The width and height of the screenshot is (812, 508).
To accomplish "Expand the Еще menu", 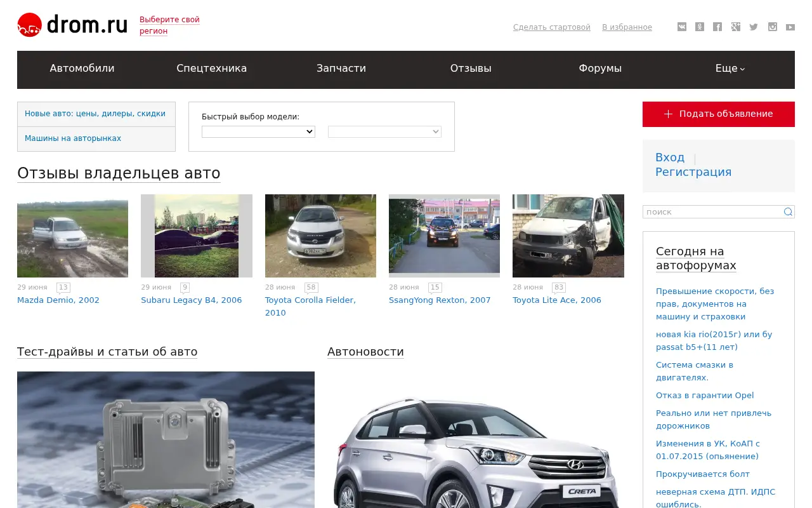I will (x=730, y=69).
